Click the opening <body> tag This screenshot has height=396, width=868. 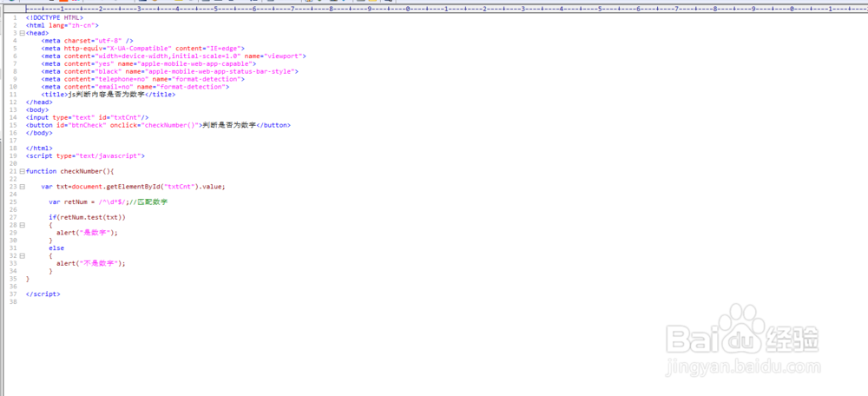coord(37,109)
